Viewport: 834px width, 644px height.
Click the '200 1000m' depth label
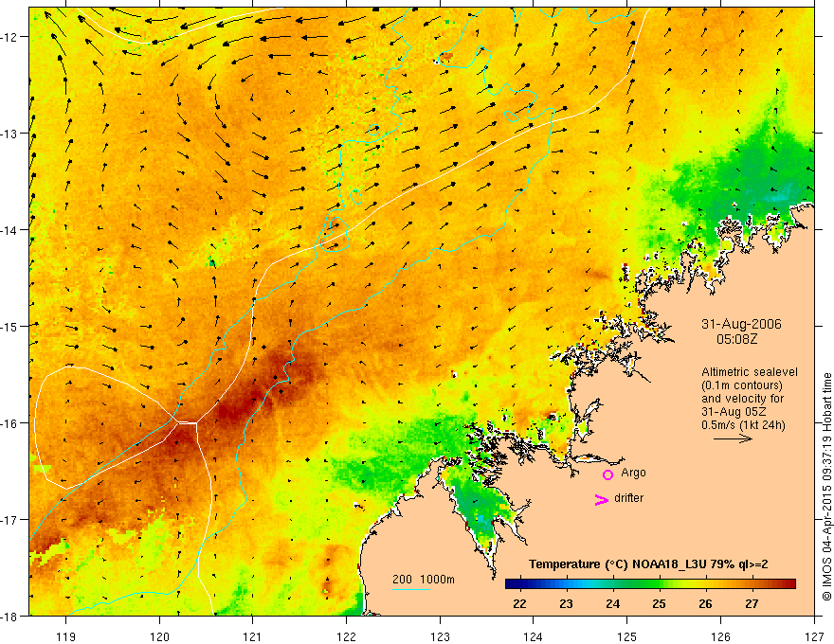click(x=424, y=580)
